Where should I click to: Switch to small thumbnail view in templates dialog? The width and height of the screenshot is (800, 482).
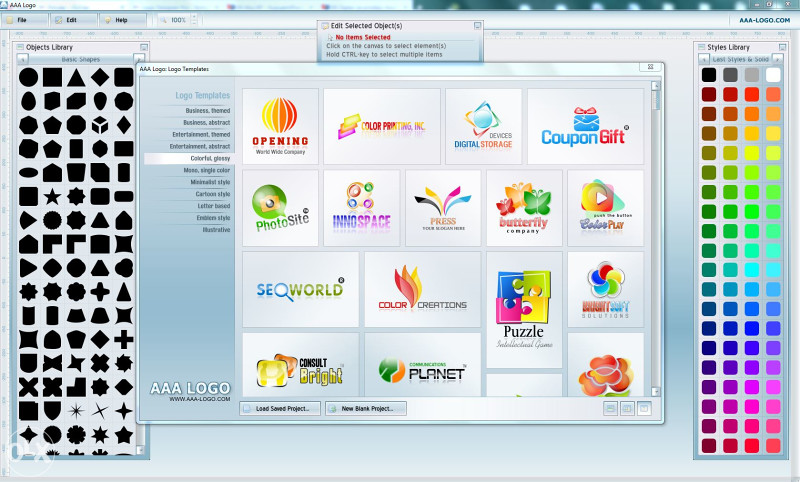click(610, 409)
